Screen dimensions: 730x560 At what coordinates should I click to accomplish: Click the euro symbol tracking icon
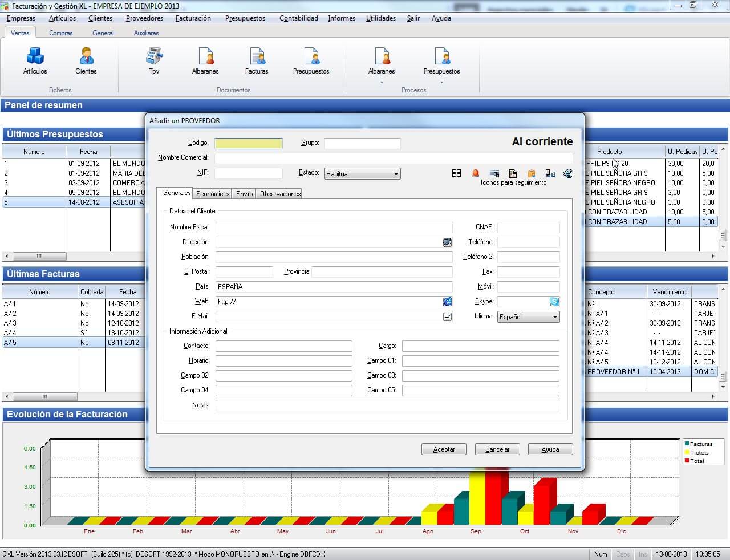point(568,173)
